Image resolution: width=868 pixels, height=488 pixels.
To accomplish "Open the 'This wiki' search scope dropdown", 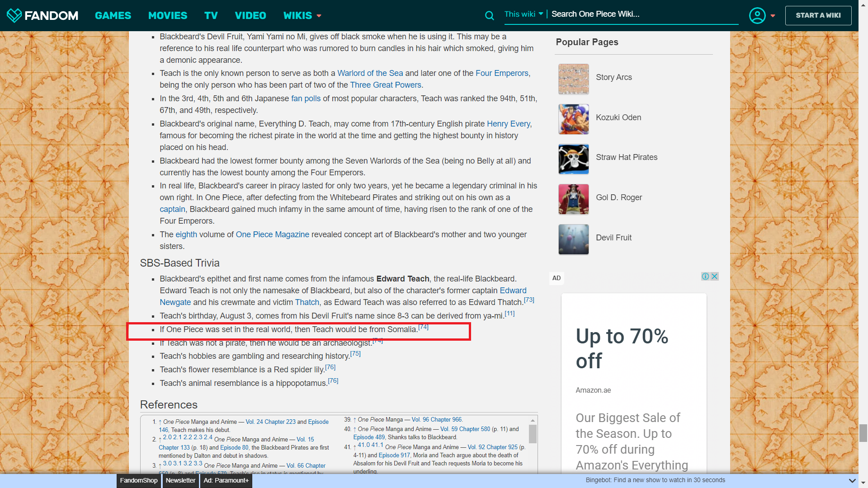I will tap(524, 14).
